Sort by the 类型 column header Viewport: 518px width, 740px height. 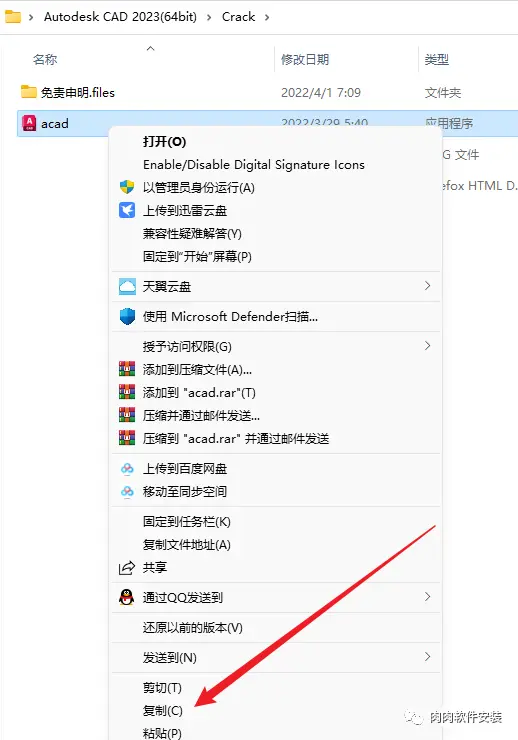point(436,59)
